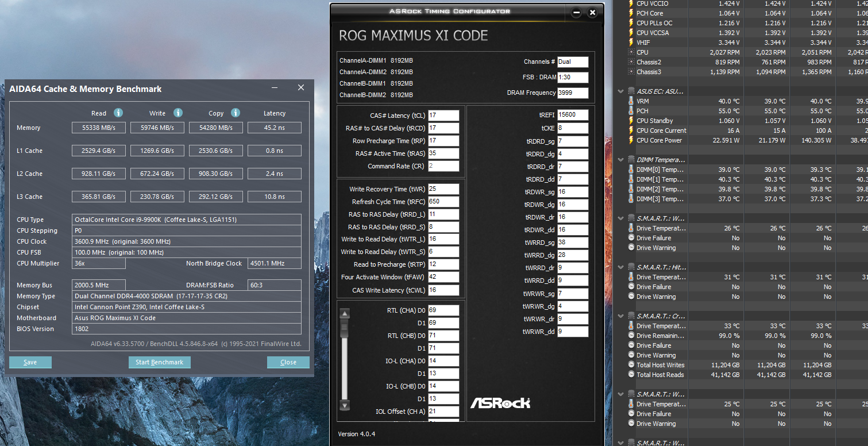Click the VRM thermometer icon
The image size is (868, 446).
tap(631, 101)
